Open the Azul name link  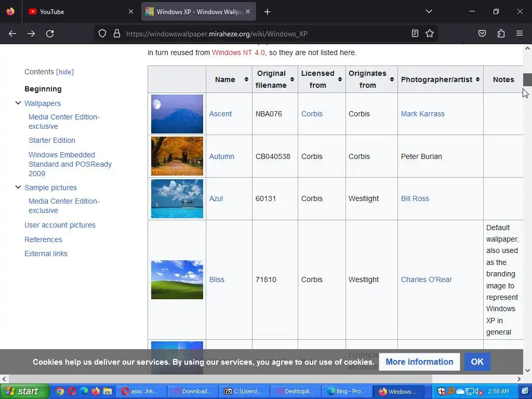216,198
